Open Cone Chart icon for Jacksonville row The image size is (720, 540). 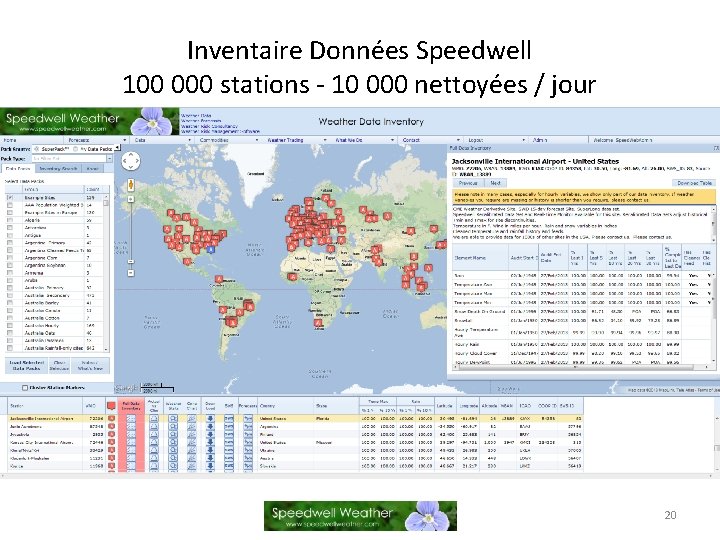pyautogui.click(x=191, y=419)
